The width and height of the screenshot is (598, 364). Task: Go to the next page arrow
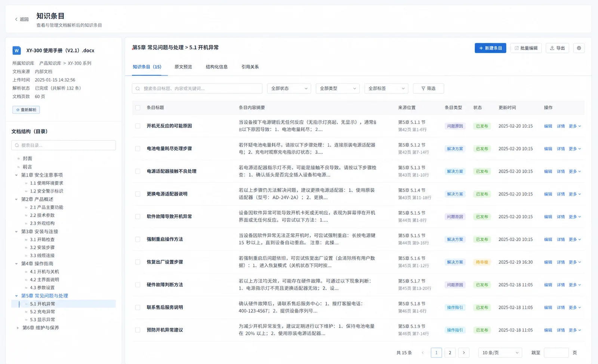[x=464, y=352]
